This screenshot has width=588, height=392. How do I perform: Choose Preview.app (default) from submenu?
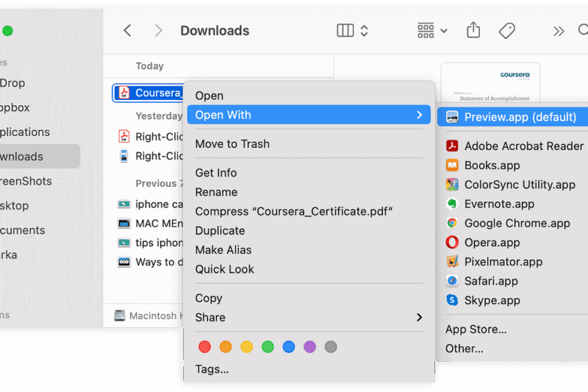coord(512,117)
